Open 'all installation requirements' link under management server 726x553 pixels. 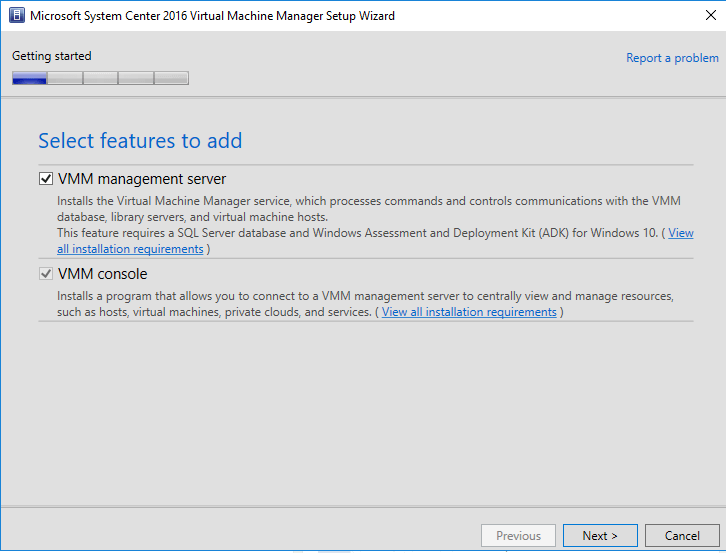pos(130,249)
